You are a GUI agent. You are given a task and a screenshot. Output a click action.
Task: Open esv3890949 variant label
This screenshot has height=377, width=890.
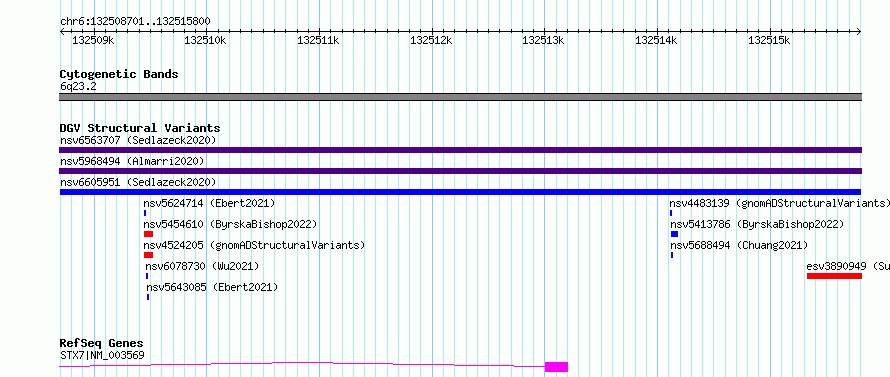(848, 266)
